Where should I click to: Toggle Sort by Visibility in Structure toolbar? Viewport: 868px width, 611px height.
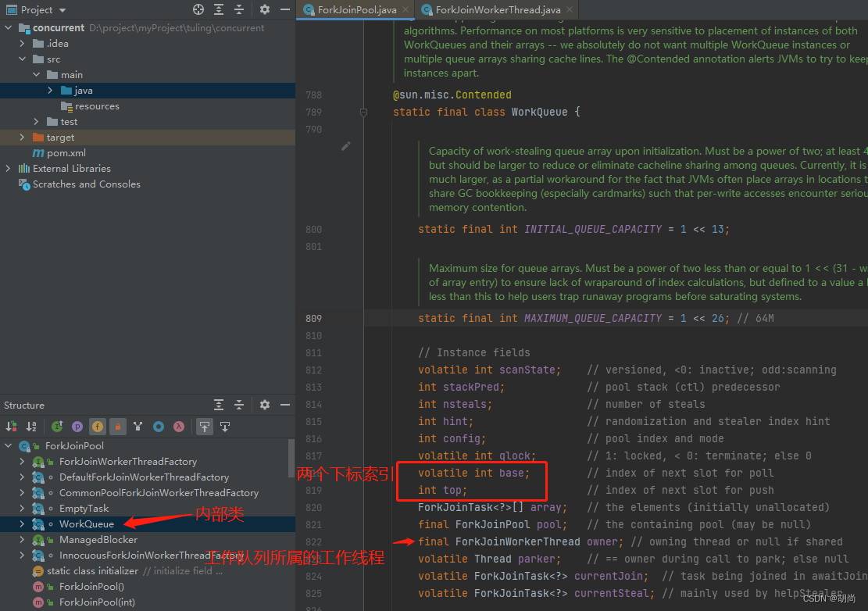click(11, 426)
